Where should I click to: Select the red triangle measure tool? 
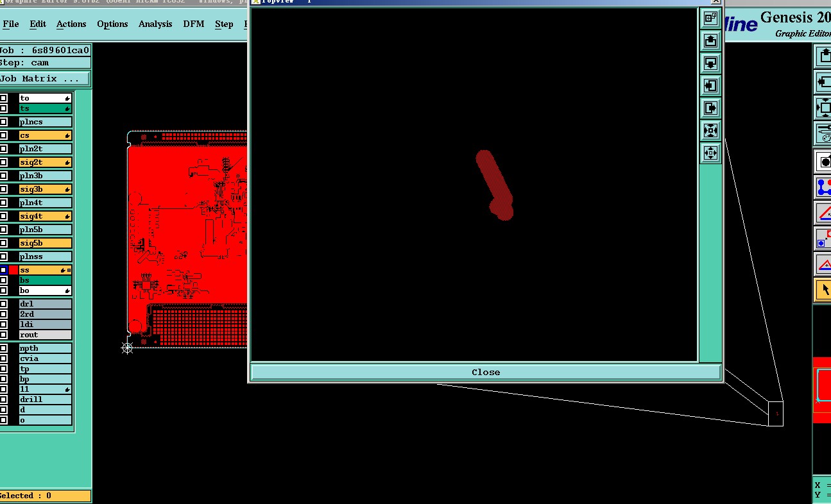(823, 212)
